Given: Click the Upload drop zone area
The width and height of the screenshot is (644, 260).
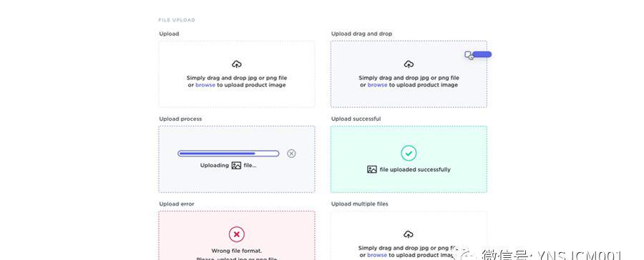Looking at the screenshot, I should (237, 74).
